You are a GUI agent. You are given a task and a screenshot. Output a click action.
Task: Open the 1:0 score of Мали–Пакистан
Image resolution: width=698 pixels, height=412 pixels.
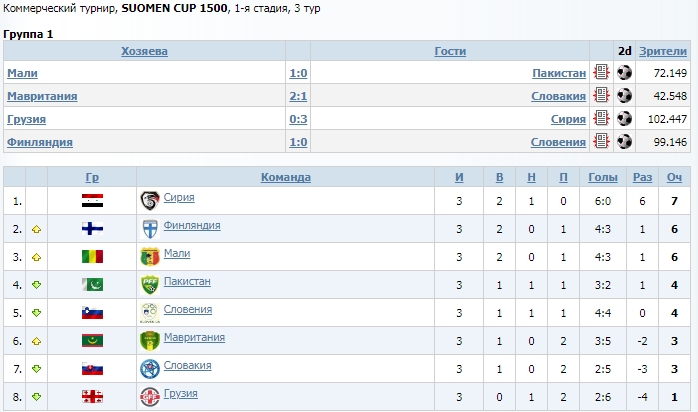click(x=297, y=73)
